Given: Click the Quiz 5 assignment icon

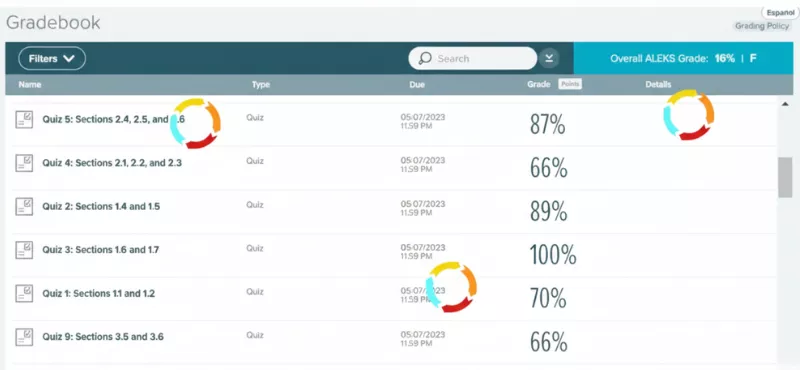Looking at the screenshot, I should tap(24, 119).
